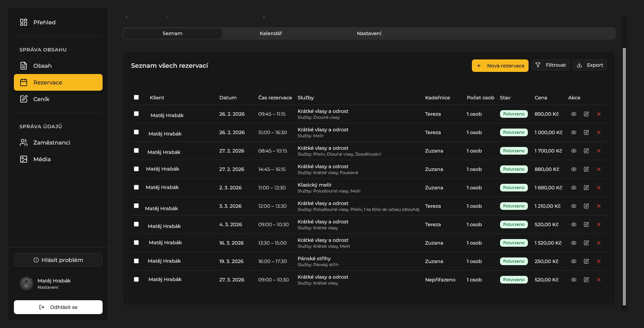Switch to the Nastavení tab

pyautogui.click(x=369, y=33)
